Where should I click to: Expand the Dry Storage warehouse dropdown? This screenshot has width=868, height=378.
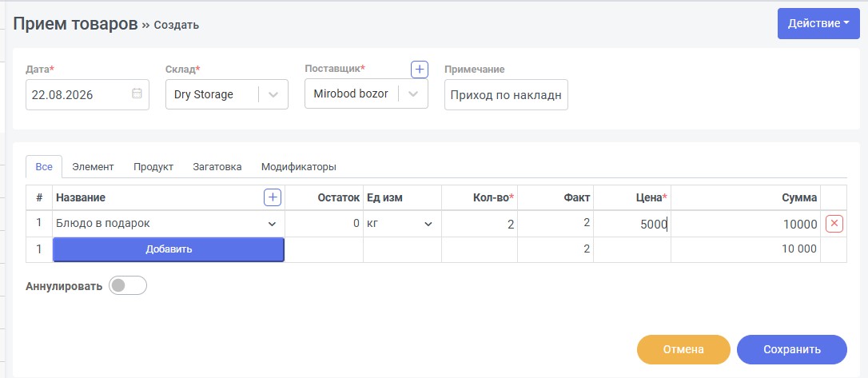273,94
